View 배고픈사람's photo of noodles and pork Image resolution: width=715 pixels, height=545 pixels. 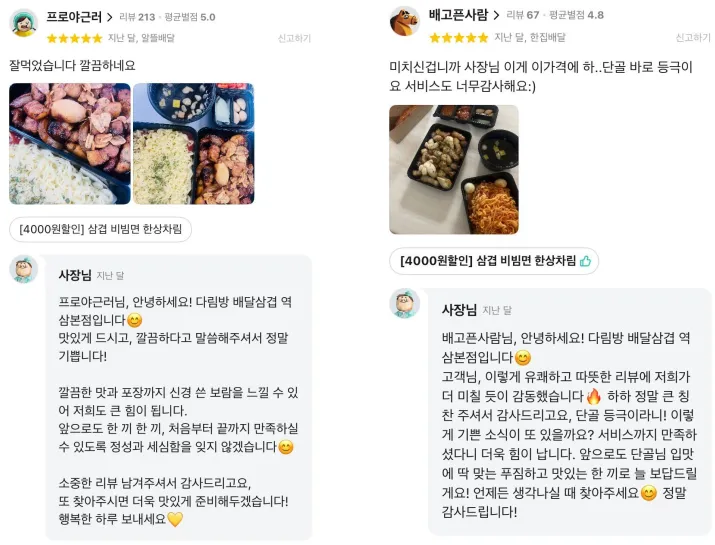pos(454,170)
